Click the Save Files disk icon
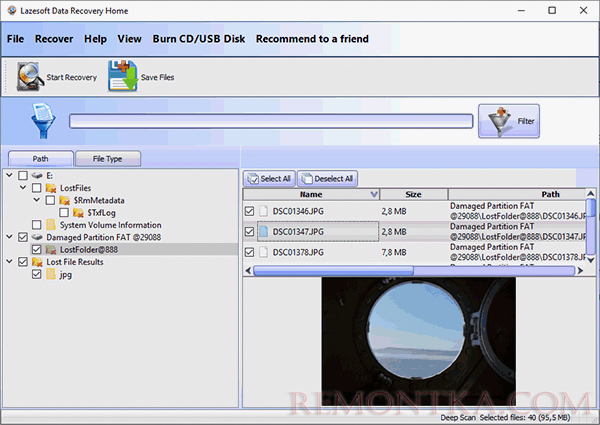The width and height of the screenshot is (600, 425). point(122,77)
